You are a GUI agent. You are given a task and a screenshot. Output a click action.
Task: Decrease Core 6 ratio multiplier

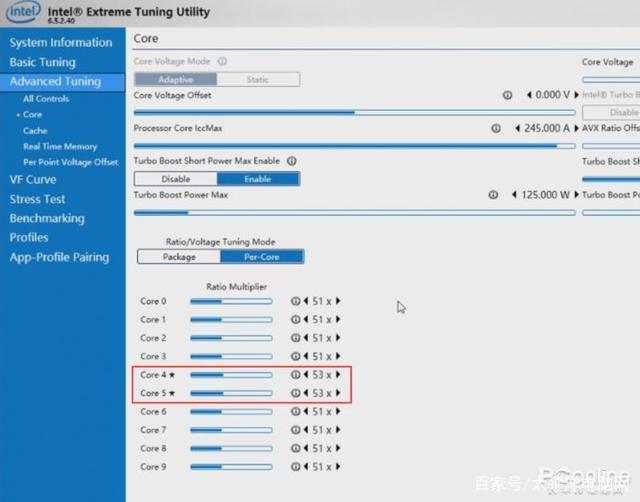click(x=306, y=411)
